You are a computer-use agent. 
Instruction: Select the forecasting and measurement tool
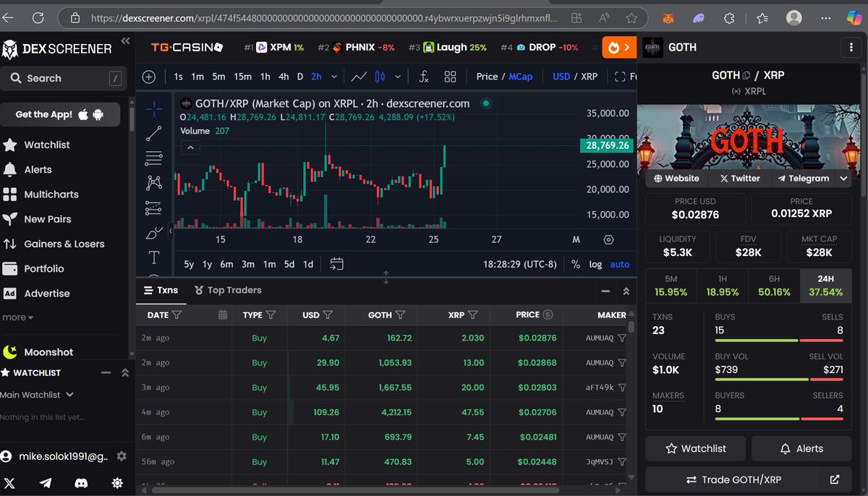[153, 208]
